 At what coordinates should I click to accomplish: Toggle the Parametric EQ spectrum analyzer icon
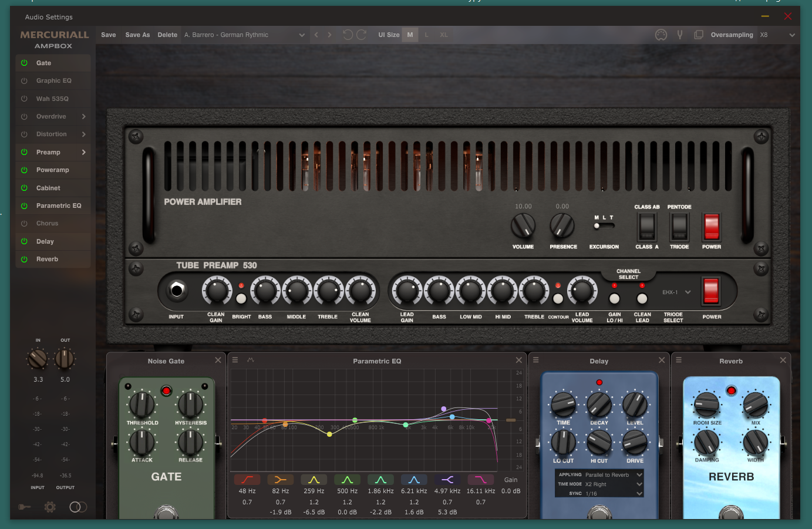pos(251,360)
